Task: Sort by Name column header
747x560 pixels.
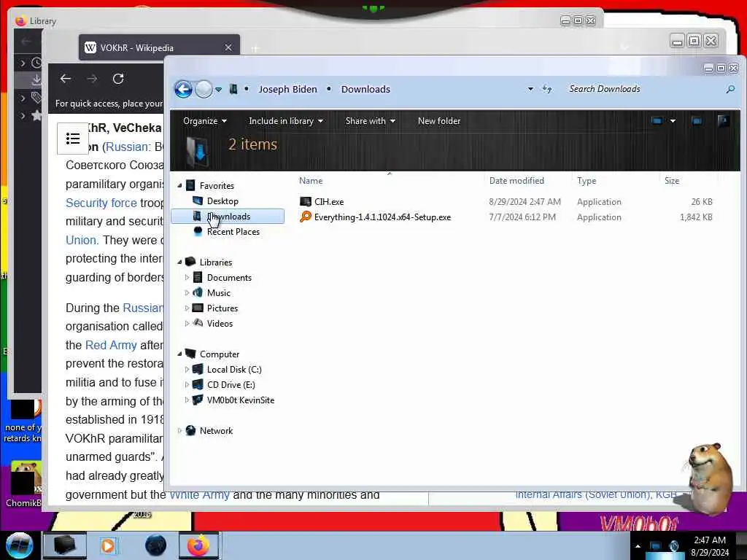Action: pos(311,181)
